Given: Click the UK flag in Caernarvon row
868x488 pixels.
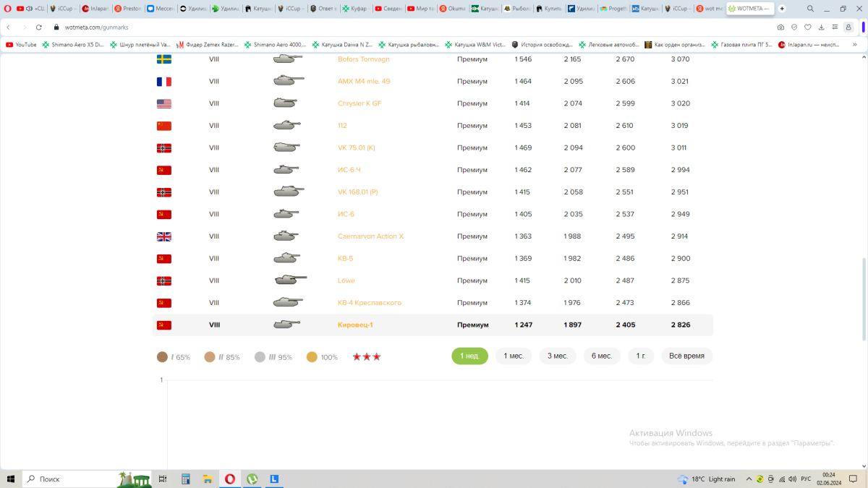Looking at the screenshot, I should coord(164,236).
